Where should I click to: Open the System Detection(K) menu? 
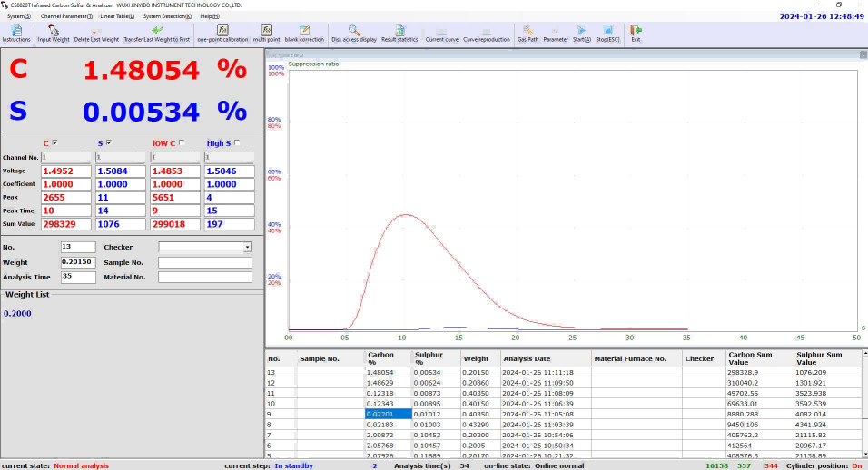pyautogui.click(x=167, y=16)
